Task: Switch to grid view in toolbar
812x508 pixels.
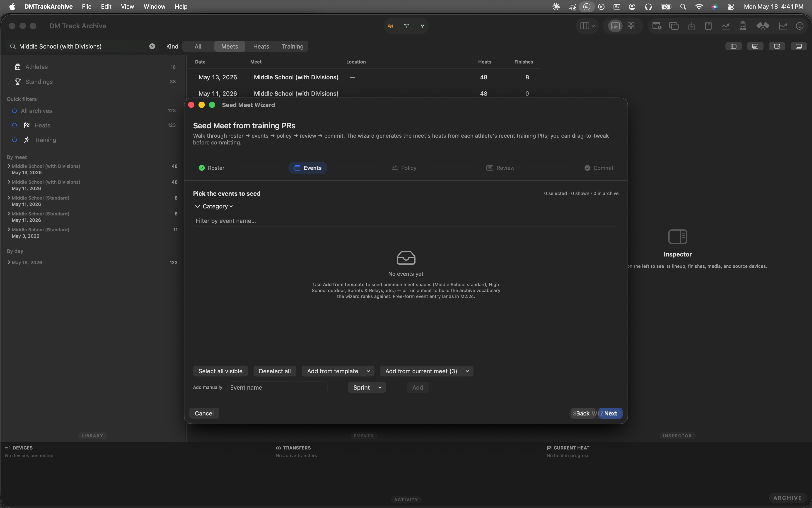Action: pos(631,26)
